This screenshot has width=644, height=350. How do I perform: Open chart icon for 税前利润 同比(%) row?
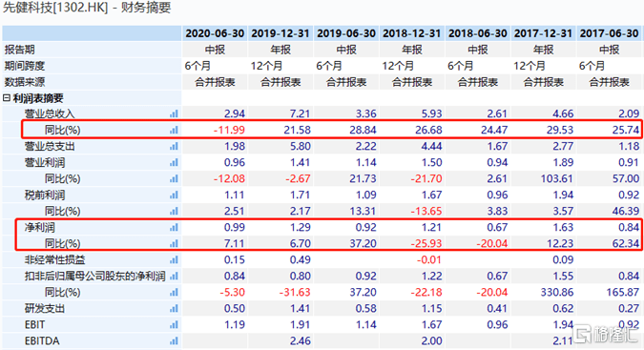pyautogui.click(x=175, y=212)
